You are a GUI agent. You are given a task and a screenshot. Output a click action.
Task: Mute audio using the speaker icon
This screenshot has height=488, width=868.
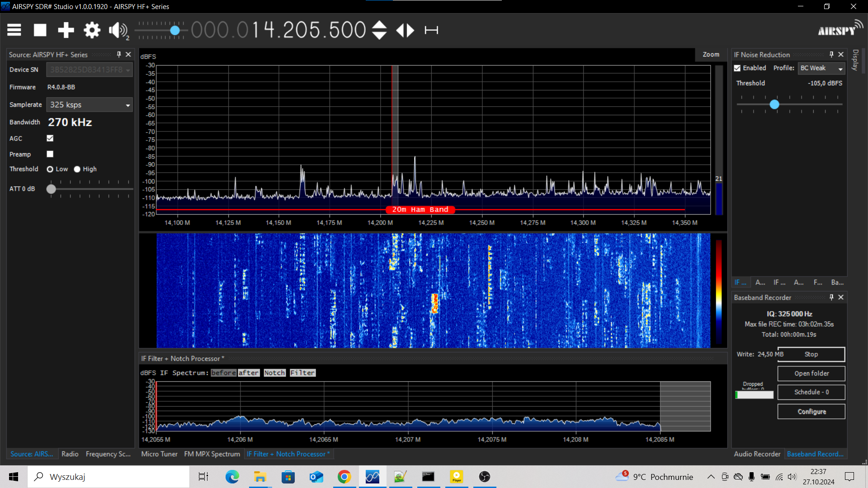pyautogui.click(x=118, y=30)
